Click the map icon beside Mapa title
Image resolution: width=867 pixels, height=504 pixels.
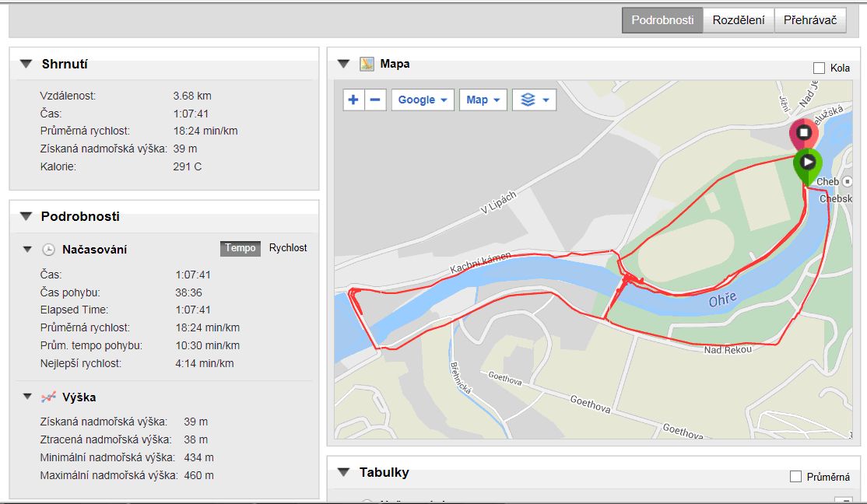(x=367, y=64)
